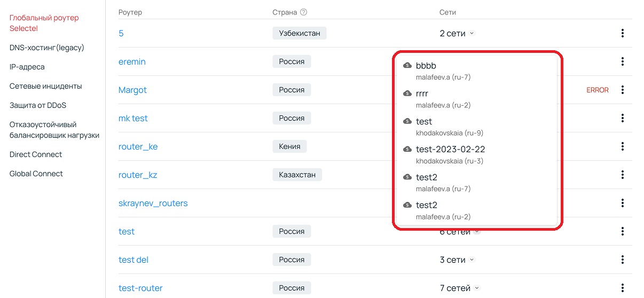Click cloud icon beside bbbb network
This screenshot has height=298, width=644.
coord(407,65)
